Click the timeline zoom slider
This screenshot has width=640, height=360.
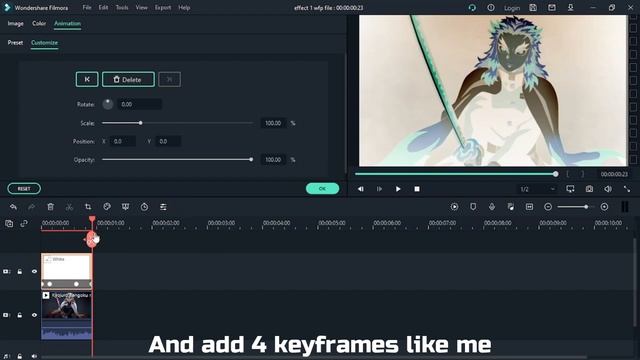pos(576,207)
